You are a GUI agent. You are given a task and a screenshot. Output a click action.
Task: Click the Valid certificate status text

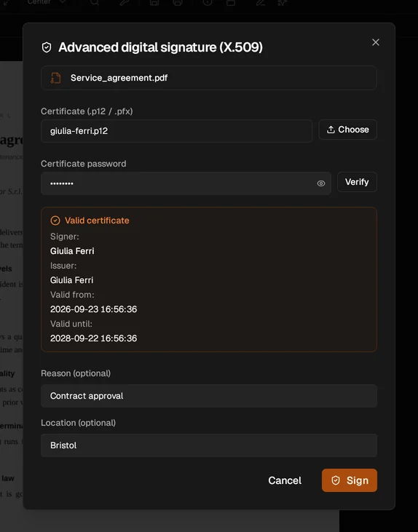pos(97,221)
